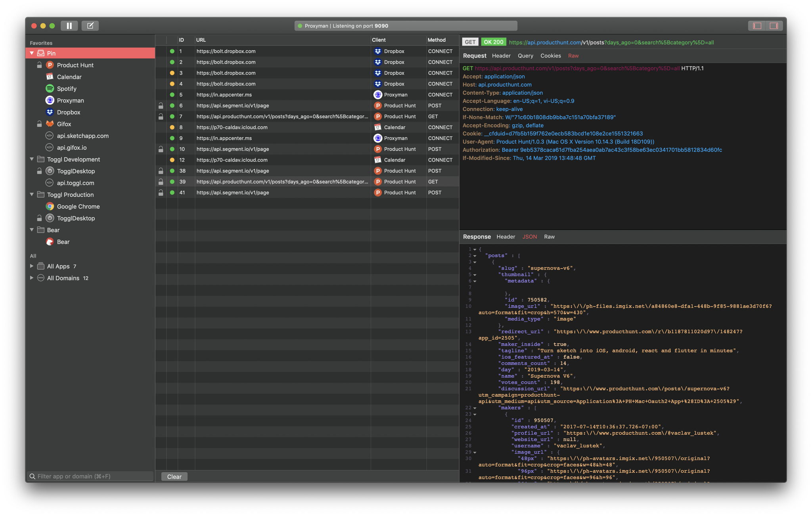Viewport: 812px width, 516px height.
Task: Switch to the Request Raw tab
Action: [x=573, y=56]
